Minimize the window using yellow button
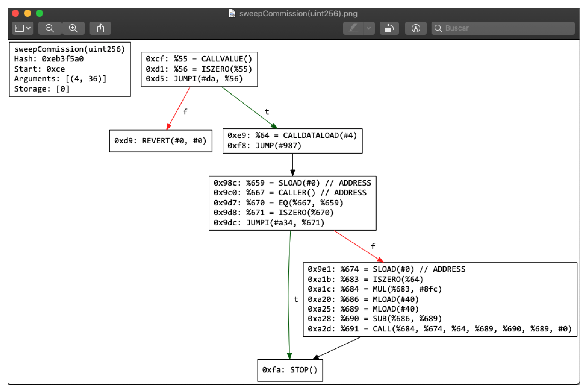 coord(28,13)
